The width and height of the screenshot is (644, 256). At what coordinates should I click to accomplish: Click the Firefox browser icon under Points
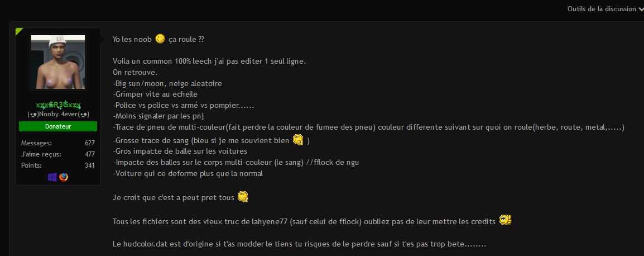[63, 177]
